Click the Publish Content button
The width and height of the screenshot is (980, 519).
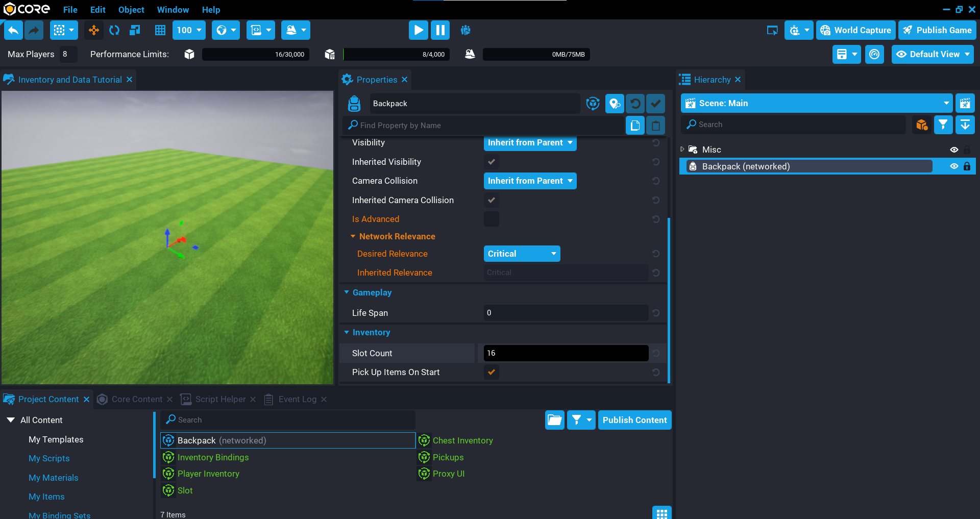click(x=634, y=419)
